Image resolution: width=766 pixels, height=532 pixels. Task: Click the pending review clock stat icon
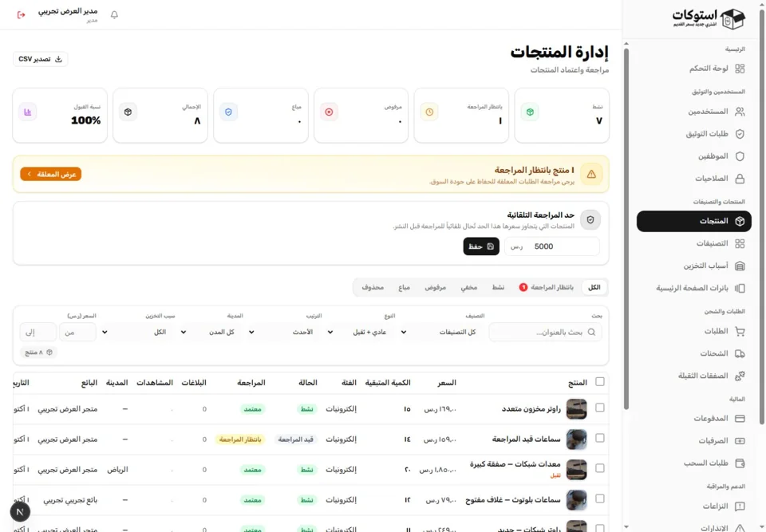coord(429,112)
